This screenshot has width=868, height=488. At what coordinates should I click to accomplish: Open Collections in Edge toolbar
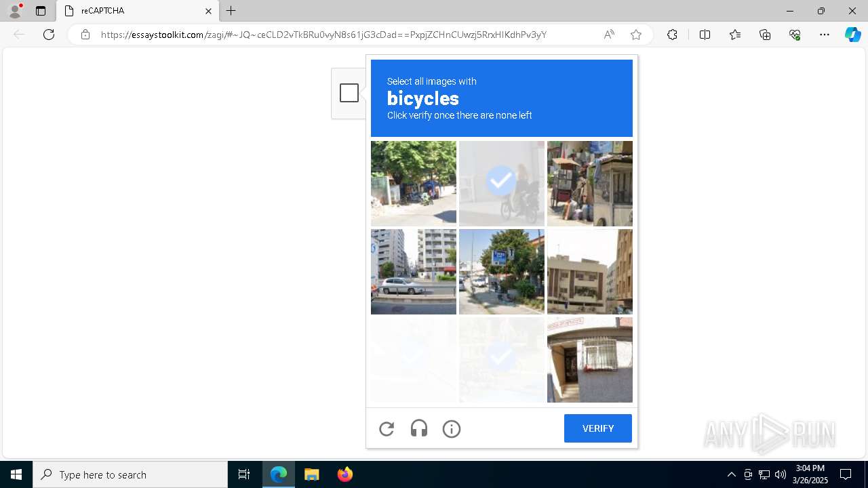pos(765,35)
